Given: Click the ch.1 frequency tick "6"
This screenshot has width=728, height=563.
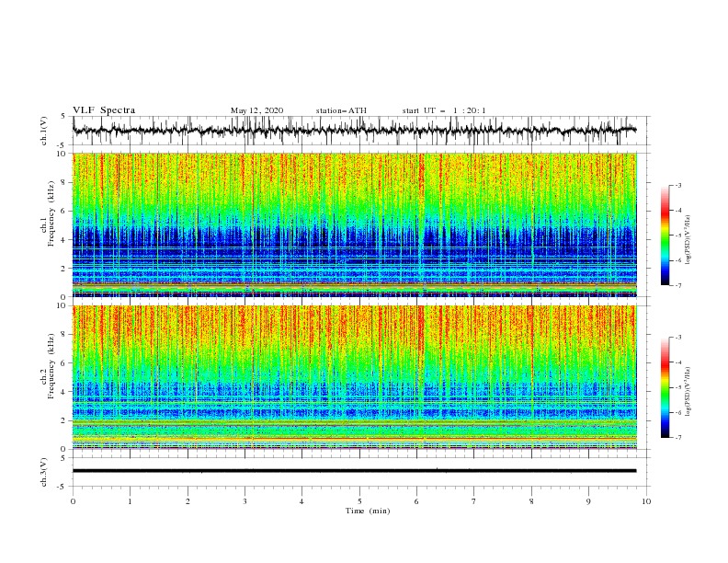Looking at the screenshot, I should (x=64, y=211).
